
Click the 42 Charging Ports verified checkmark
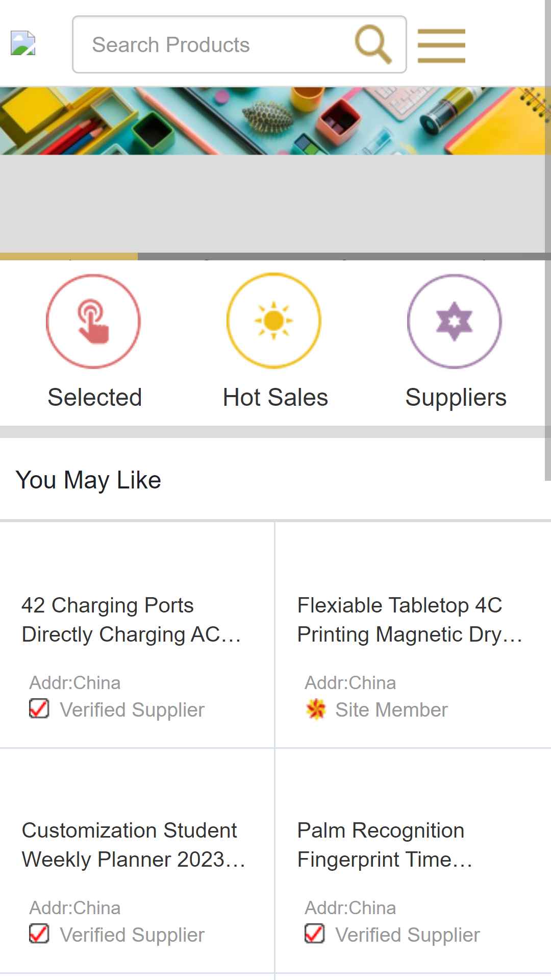pyautogui.click(x=39, y=708)
